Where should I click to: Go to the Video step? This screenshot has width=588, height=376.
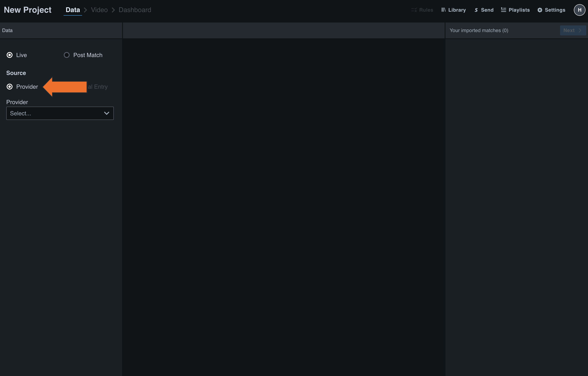pyautogui.click(x=99, y=10)
